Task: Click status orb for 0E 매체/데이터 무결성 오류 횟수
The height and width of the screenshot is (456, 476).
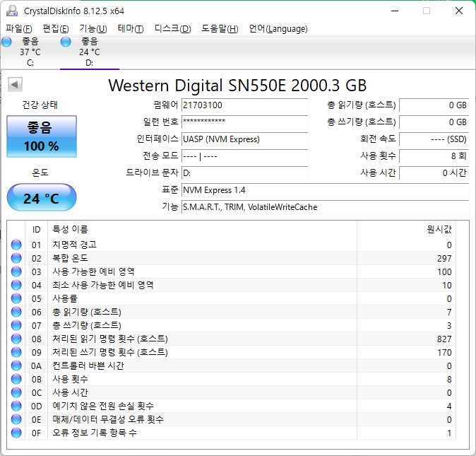Action: point(16,419)
